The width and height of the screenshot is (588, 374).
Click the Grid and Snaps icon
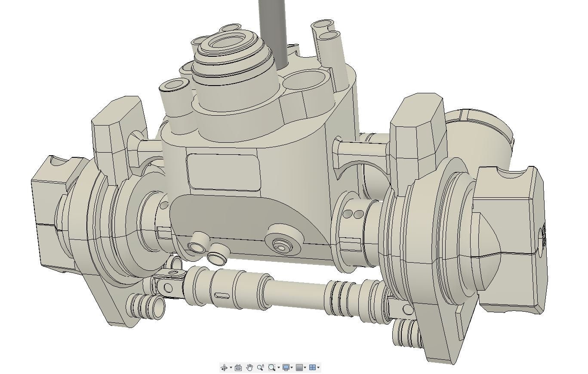point(299,368)
